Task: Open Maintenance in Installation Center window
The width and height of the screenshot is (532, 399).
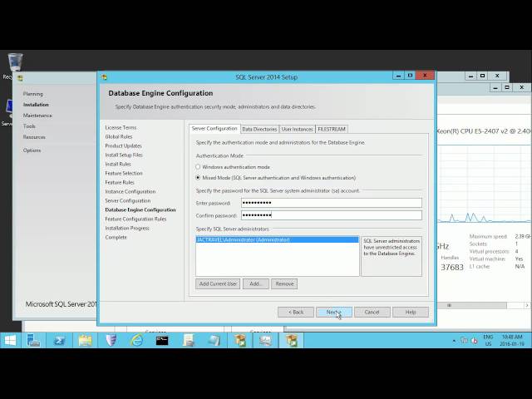Action: [x=37, y=116]
